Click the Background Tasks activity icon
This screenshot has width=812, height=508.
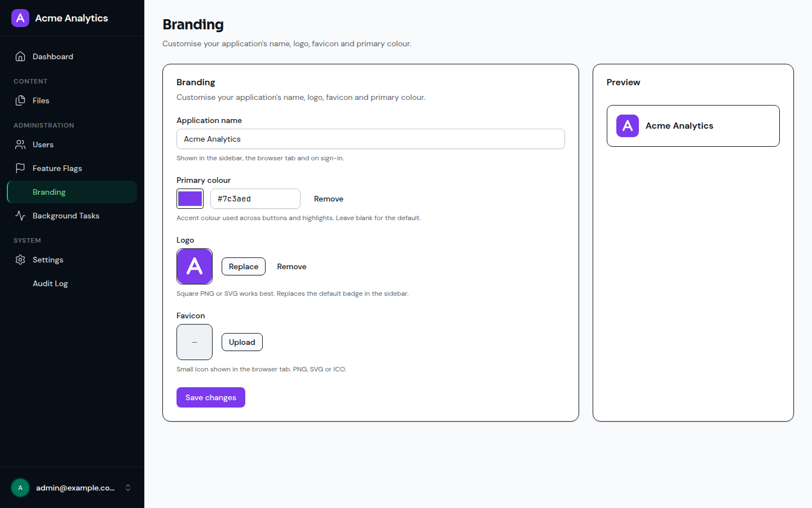[20, 216]
